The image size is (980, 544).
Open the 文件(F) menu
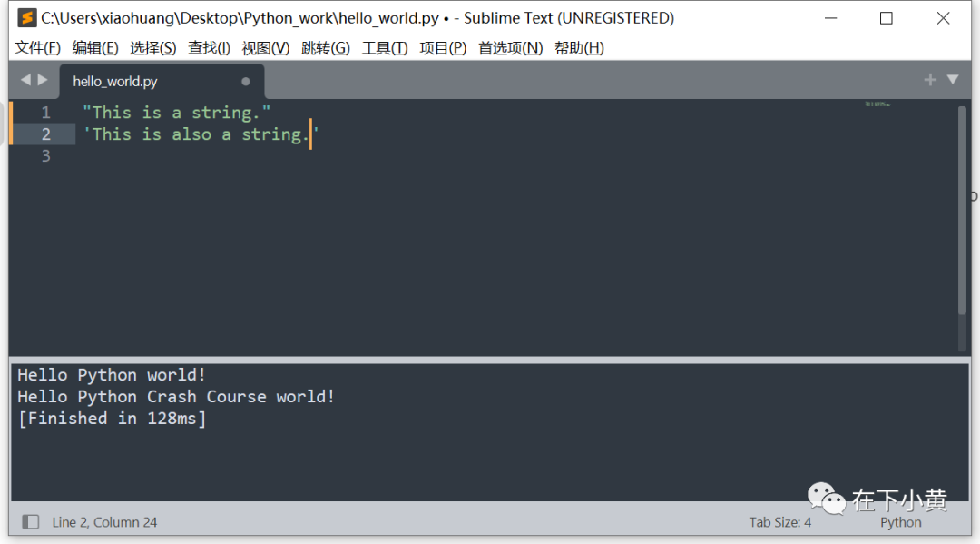[37, 48]
